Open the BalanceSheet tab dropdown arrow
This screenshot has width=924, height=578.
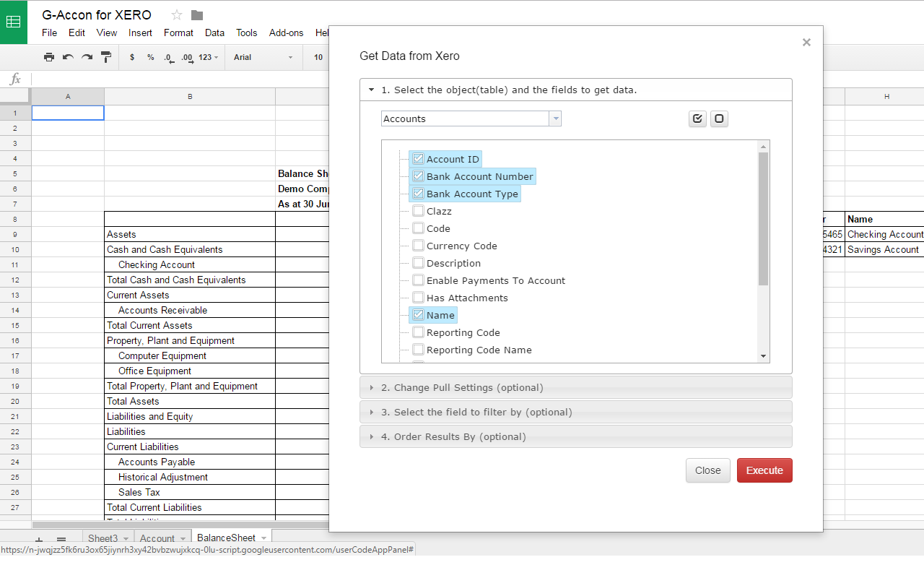(x=264, y=538)
